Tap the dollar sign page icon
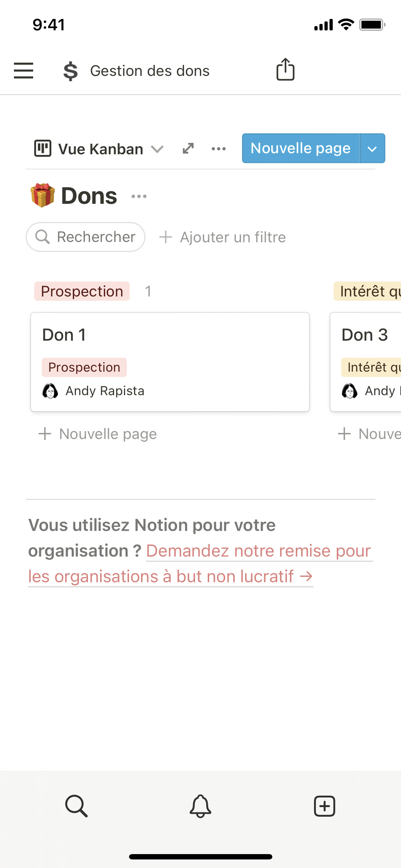 point(71,71)
